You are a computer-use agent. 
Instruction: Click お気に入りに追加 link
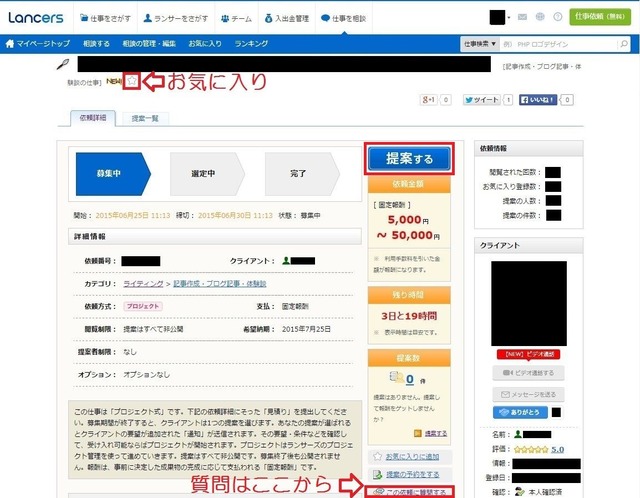[x=412, y=457]
